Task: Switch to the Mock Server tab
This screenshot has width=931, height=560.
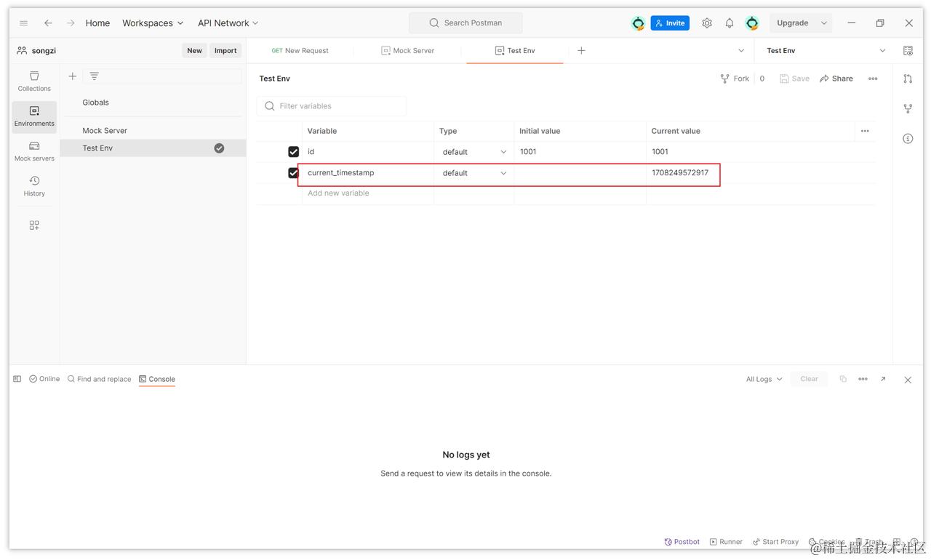Action: pos(407,51)
